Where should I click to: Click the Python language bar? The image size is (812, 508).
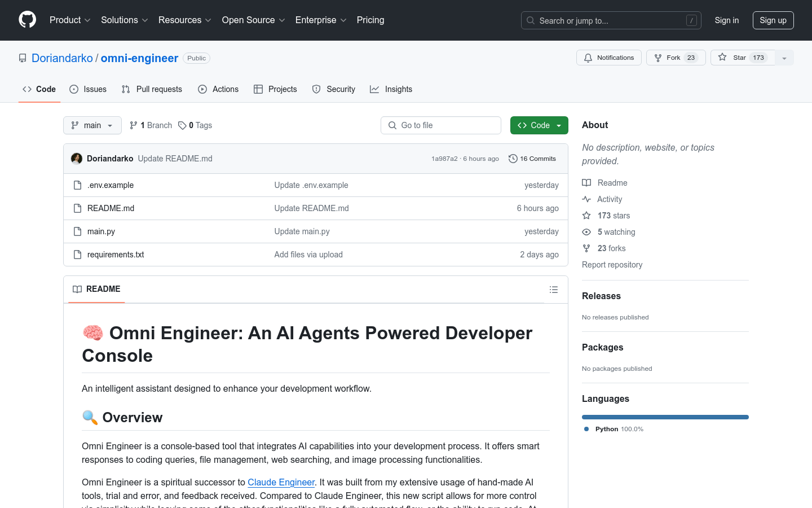pyautogui.click(x=665, y=417)
